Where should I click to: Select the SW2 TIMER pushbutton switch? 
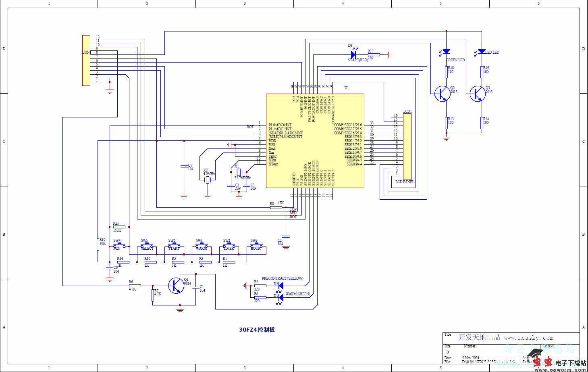229,245
